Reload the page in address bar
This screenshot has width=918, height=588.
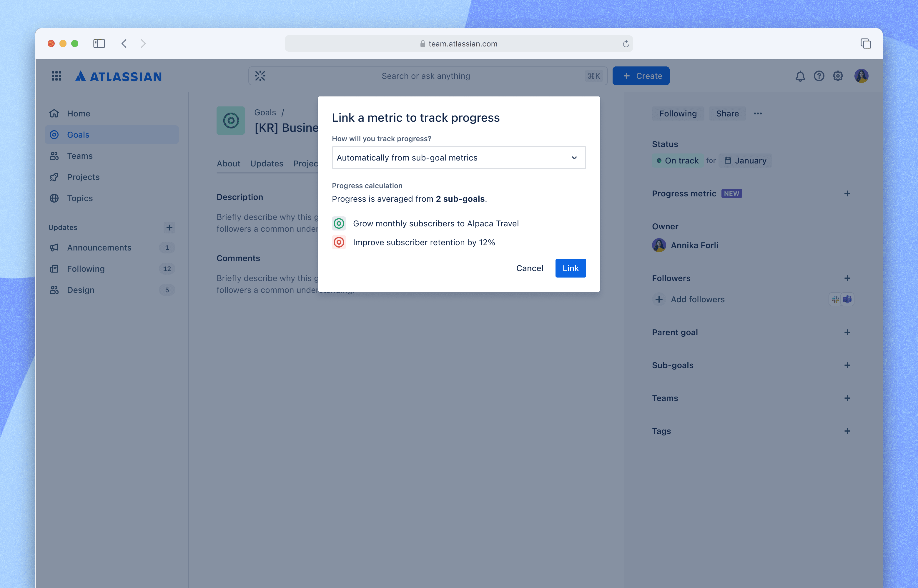coord(625,44)
